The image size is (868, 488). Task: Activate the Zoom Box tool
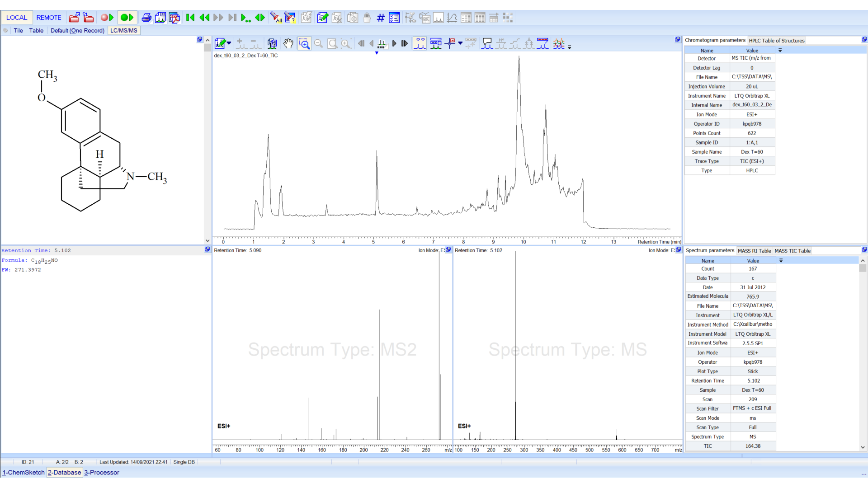pos(304,43)
